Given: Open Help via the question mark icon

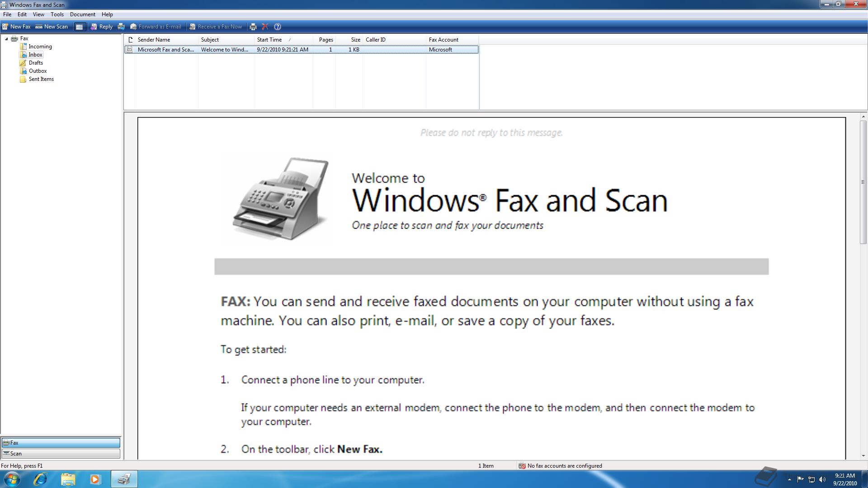Looking at the screenshot, I should coord(278,27).
